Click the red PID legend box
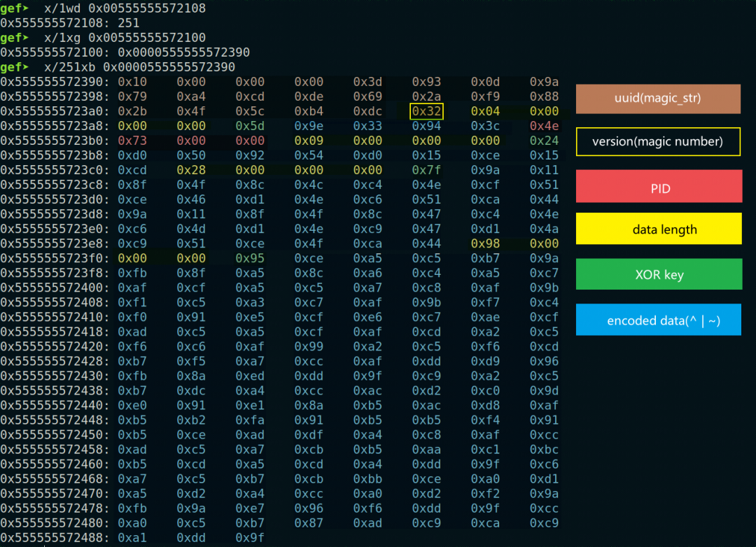Image resolution: width=756 pixels, height=547 pixels. [659, 186]
